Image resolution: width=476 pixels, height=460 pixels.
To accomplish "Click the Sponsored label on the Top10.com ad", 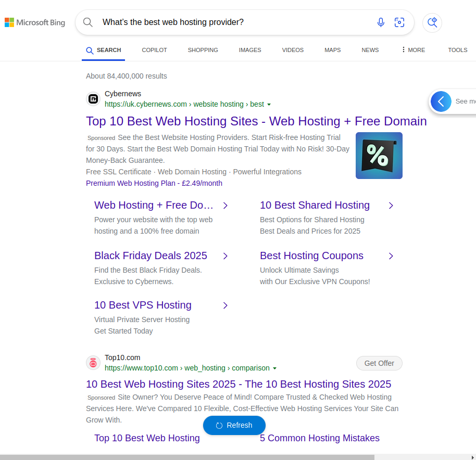I will [x=101, y=398].
